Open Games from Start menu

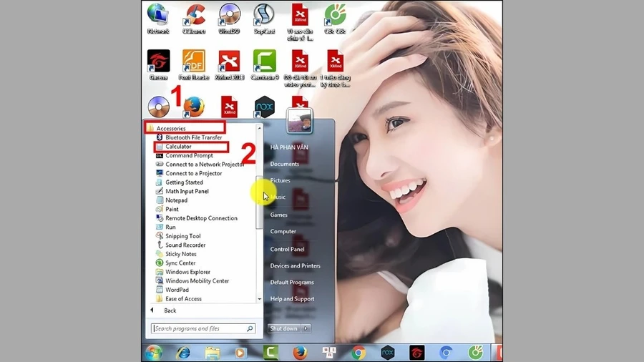point(278,215)
